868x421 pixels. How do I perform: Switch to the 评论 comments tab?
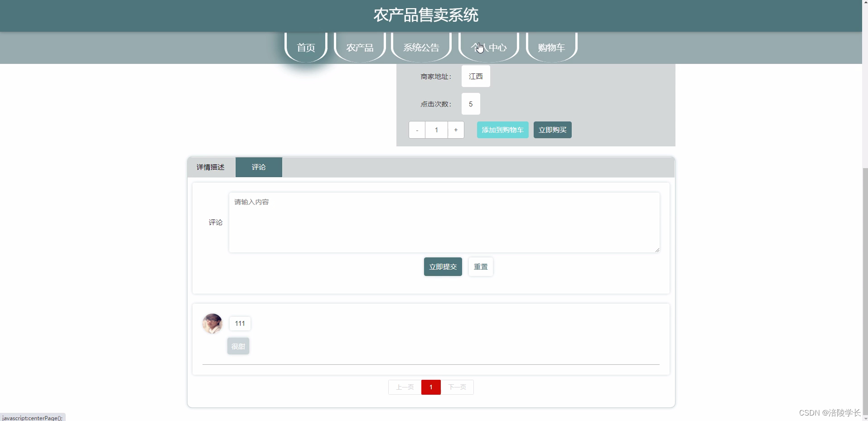pyautogui.click(x=258, y=167)
